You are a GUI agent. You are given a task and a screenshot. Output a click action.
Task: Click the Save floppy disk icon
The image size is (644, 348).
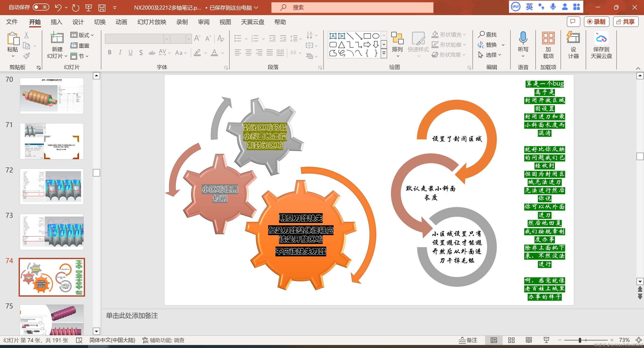click(x=102, y=8)
